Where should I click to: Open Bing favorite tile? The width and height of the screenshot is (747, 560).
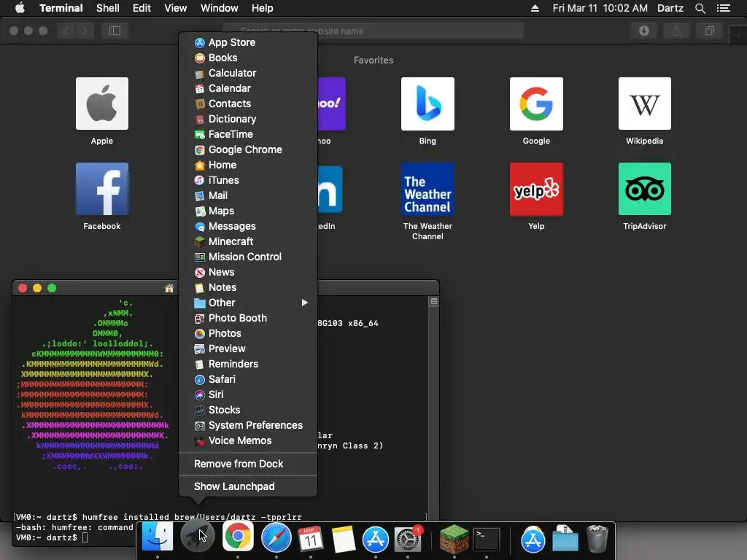pos(427,104)
